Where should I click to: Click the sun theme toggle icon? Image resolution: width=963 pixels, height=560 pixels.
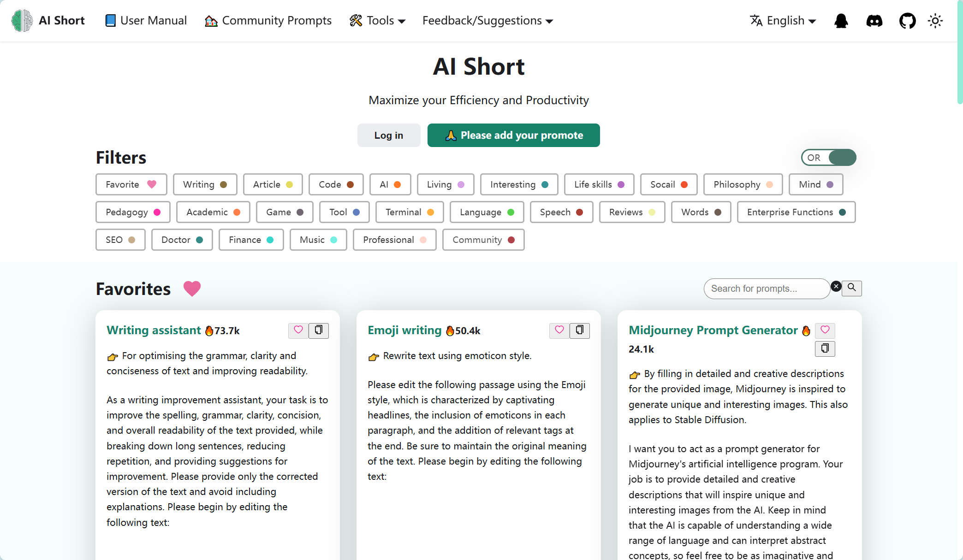[935, 21]
